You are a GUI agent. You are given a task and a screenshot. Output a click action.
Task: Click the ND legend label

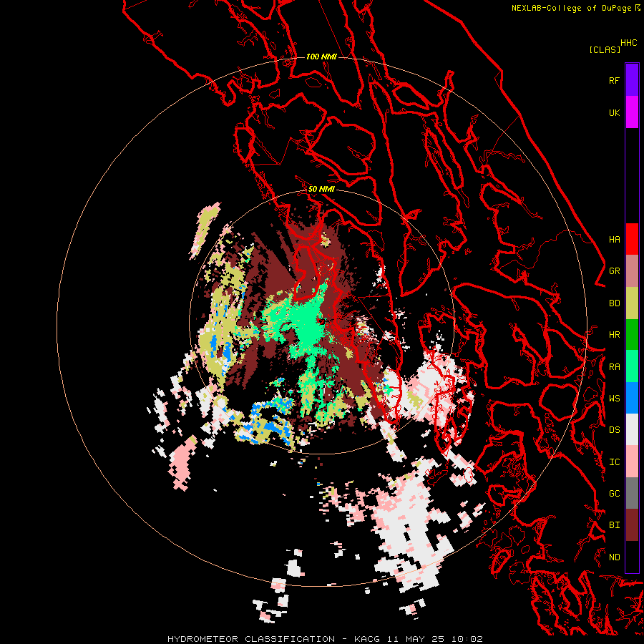pyautogui.click(x=614, y=557)
